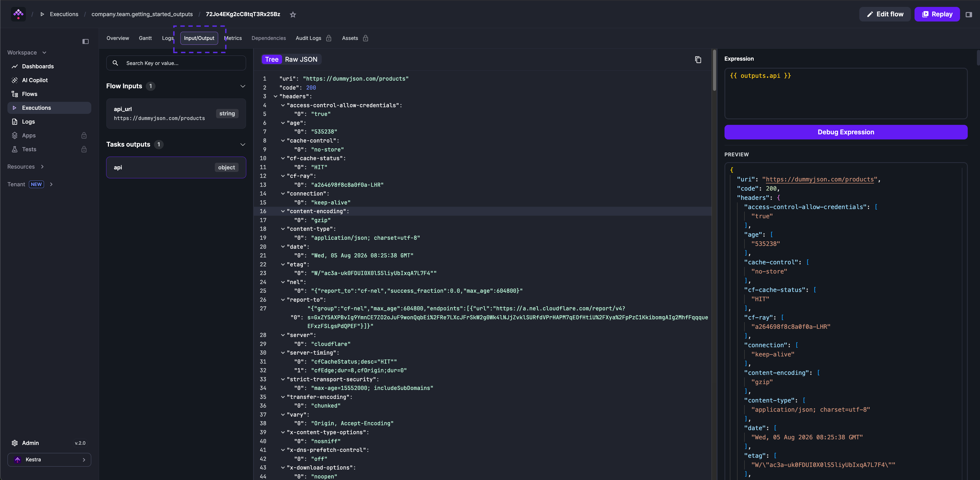Switch to the Gantt tab
The image size is (980, 480).
click(145, 38)
